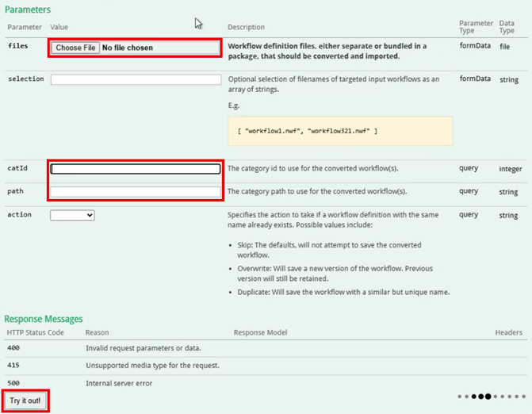The height and width of the screenshot is (414, 532).
Task: Click the 'No file chosen' text
Action: [x=128, y=48]
